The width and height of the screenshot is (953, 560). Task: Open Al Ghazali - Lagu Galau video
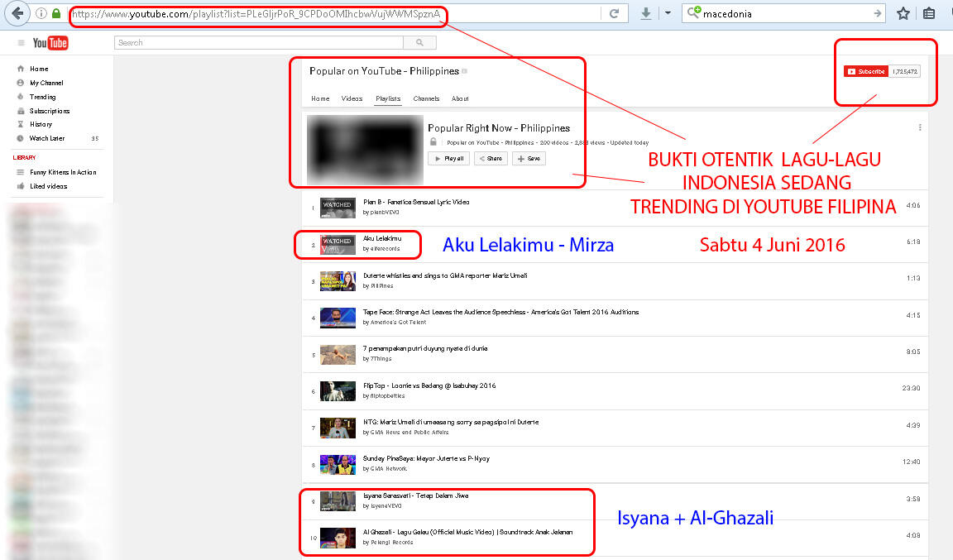pos(467,532)
